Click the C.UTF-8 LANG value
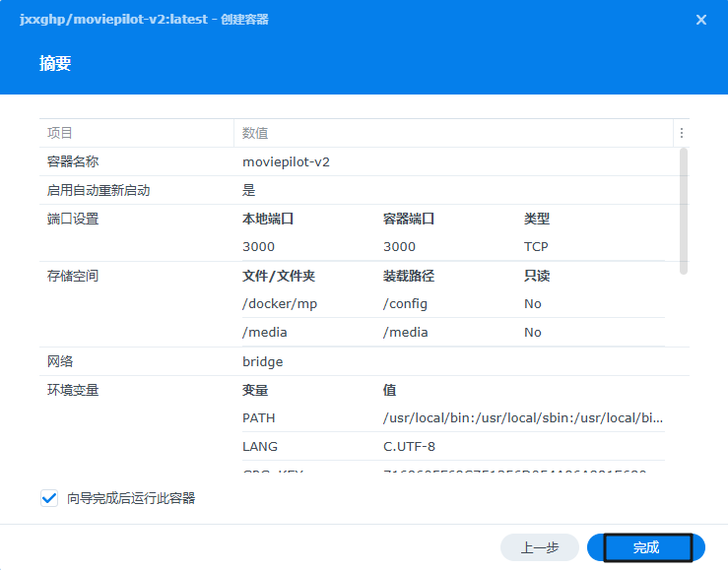The width and height of the screenshot is (728, 570). [410, 447]
